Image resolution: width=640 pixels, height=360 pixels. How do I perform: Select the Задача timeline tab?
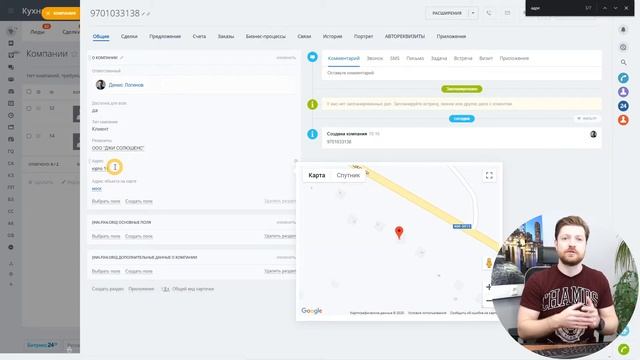click(x=439, y=58)
